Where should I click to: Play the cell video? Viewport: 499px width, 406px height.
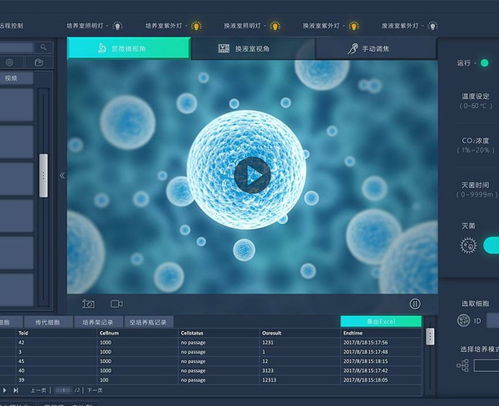click(252, 175)
